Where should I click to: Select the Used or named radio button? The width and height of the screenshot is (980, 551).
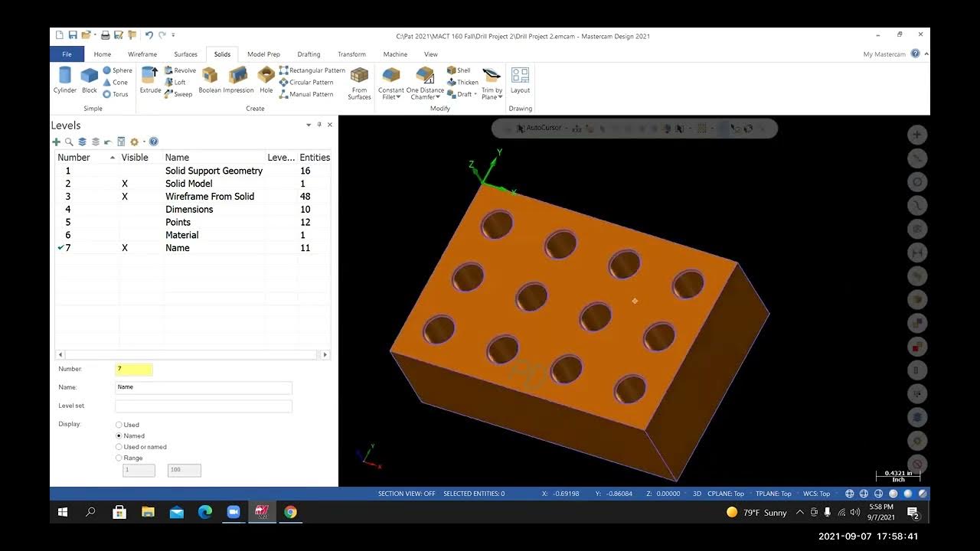[119, 447]
